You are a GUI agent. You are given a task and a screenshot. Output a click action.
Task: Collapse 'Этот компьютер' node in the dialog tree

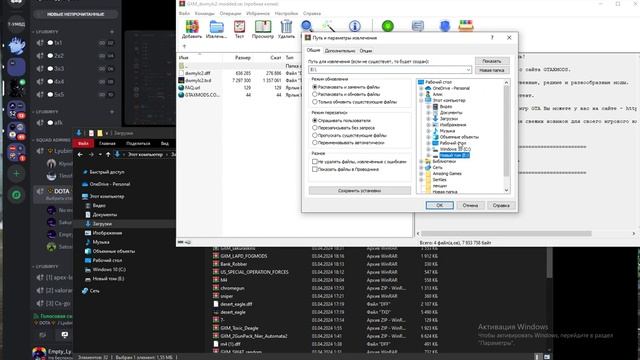421,100
